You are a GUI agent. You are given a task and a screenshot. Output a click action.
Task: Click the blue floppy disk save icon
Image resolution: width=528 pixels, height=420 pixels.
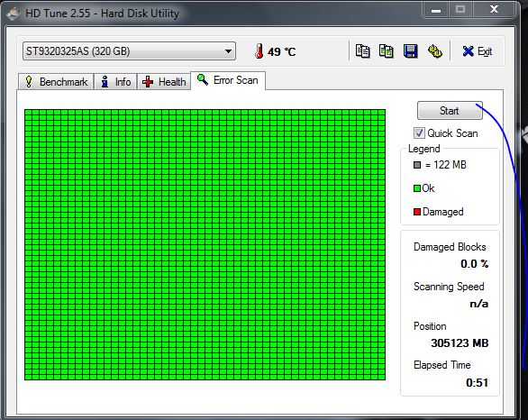411,51
